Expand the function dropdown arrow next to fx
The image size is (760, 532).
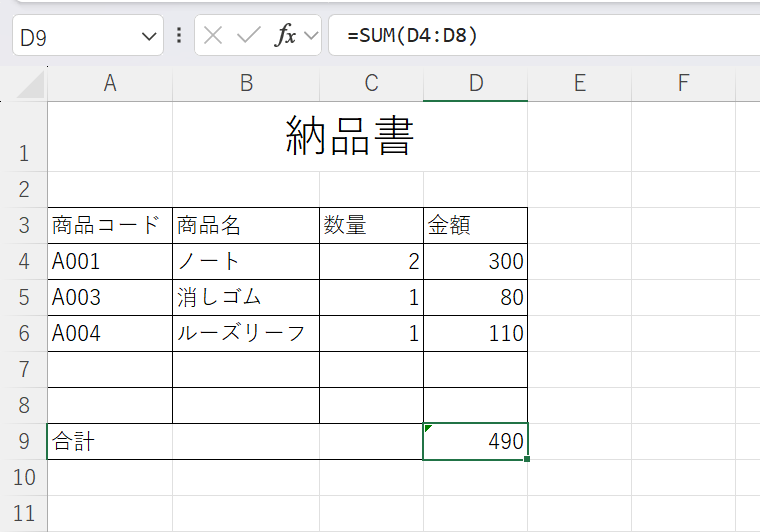[311, 35]
